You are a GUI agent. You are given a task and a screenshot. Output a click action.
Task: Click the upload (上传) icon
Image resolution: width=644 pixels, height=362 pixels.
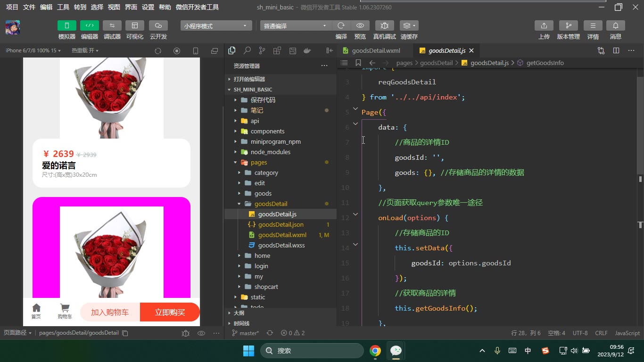[x=544, y=25]
